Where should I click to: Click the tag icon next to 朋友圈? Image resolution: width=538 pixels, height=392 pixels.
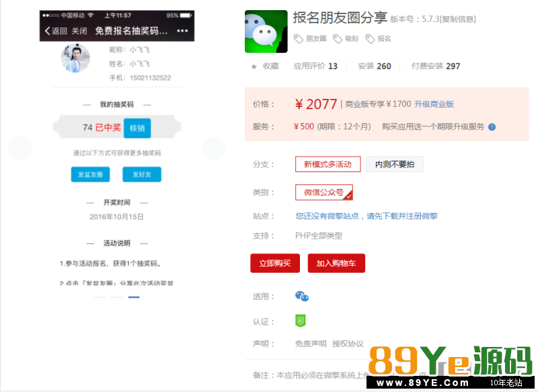click(298, 39)
